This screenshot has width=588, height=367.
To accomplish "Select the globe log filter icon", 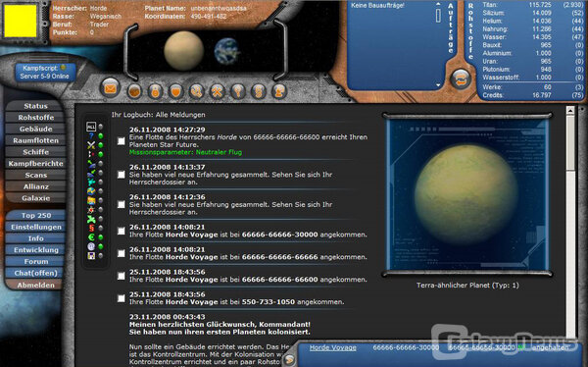I will click(91, 191).
